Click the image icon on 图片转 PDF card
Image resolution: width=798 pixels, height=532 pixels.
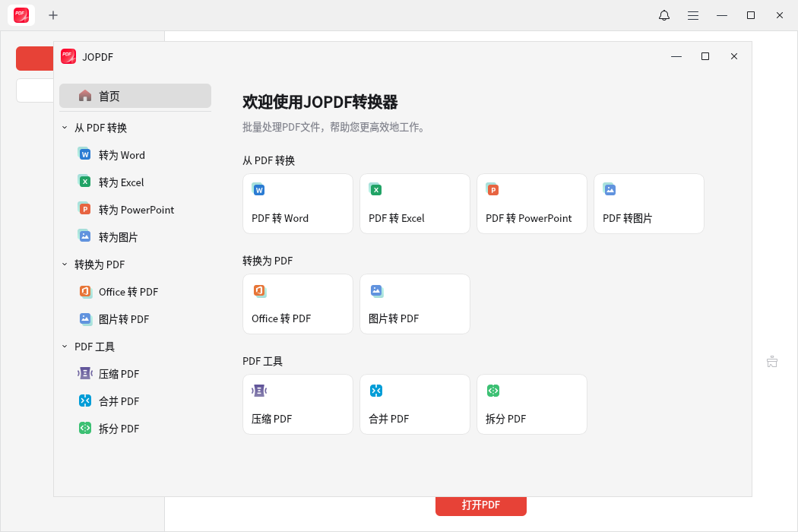pyautogui.click(x=377, y=290)
